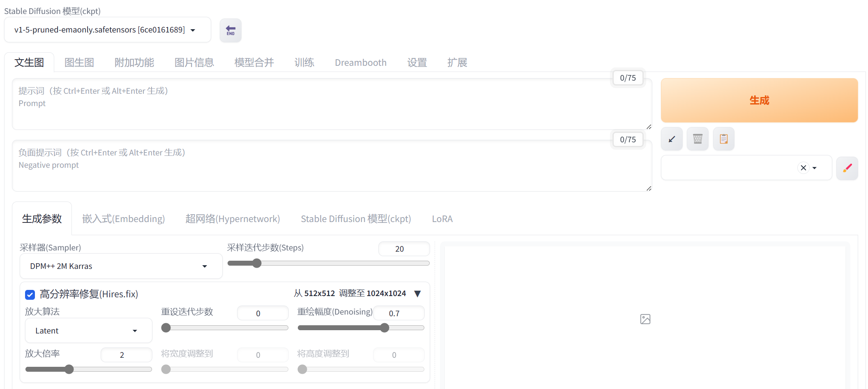Clear the styles selection with the X icon
The width and height of the screenshot is (868, 389).
tap(804, 168)
